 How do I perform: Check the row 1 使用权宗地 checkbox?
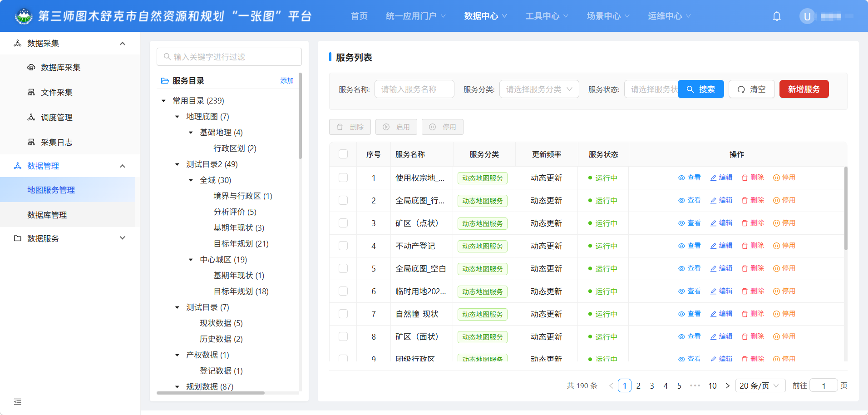point(343,178)
